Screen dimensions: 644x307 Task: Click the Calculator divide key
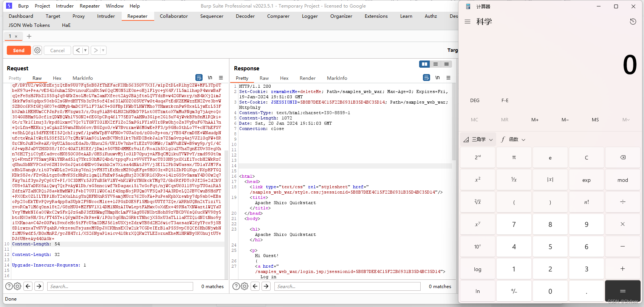click(x=623, y=202)
